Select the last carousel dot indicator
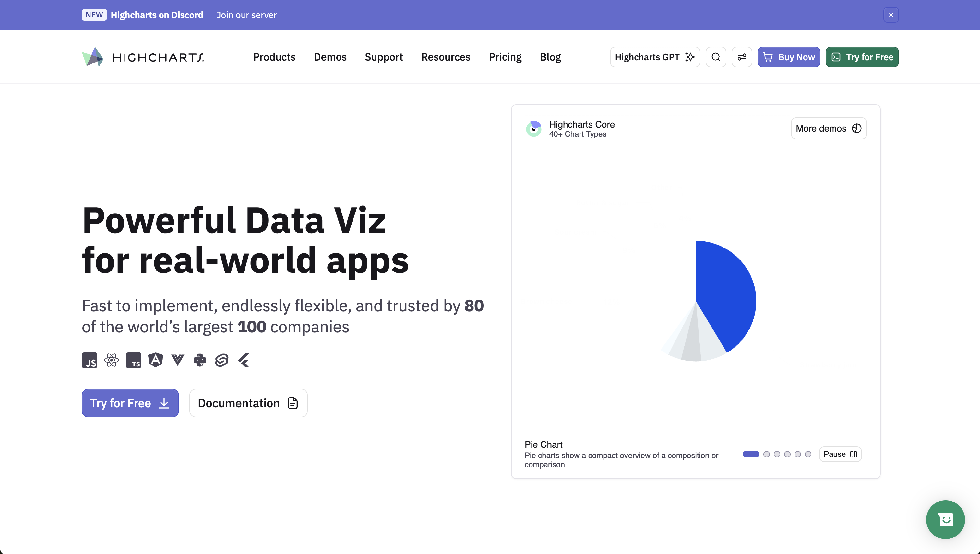Screen dimensions: 980x554 tap(808, 454)
